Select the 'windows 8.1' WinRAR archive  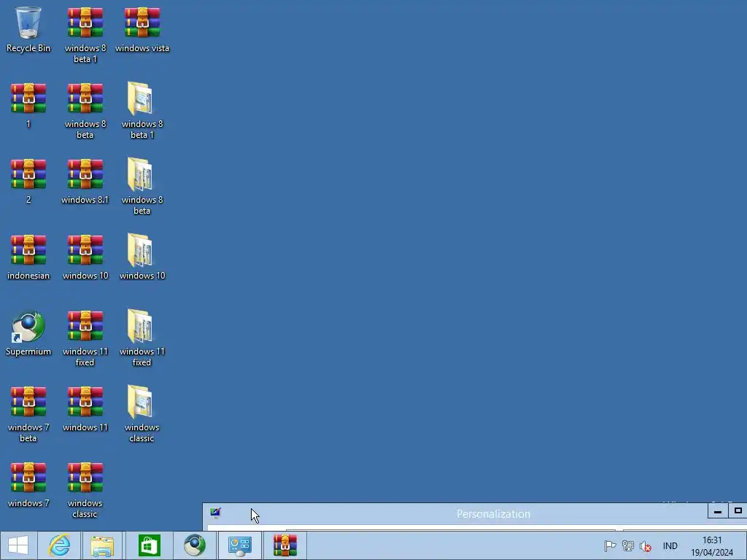(85, 181)
